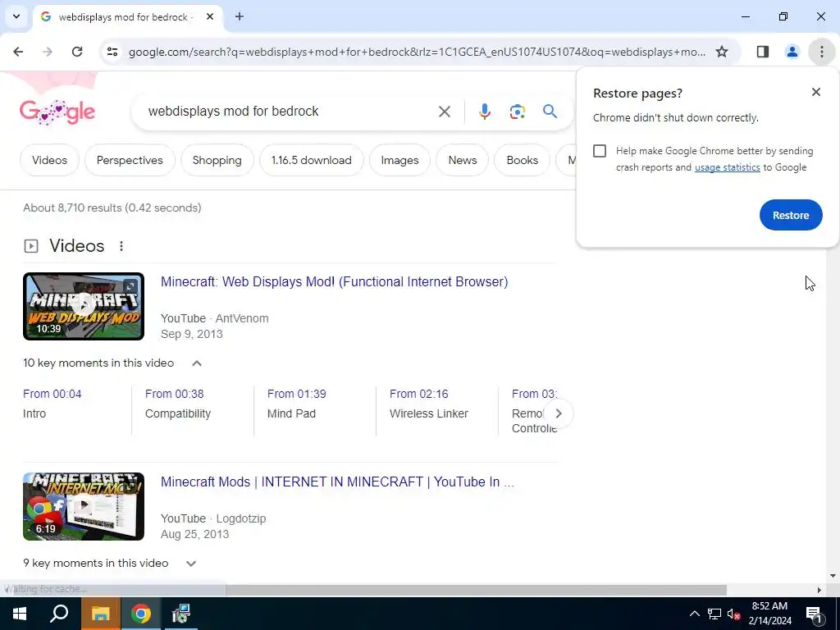The image size is (840, 630).
Task: Play the Web Displays Mod video thumbnail
Action: coord(84,306)
